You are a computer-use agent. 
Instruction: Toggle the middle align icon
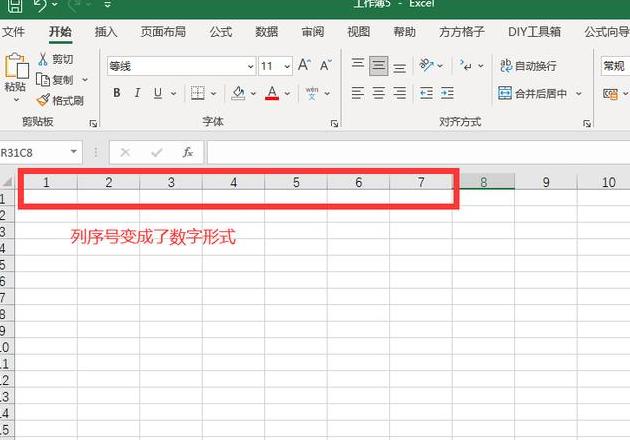pyautogui.click(x=378, y=66)
